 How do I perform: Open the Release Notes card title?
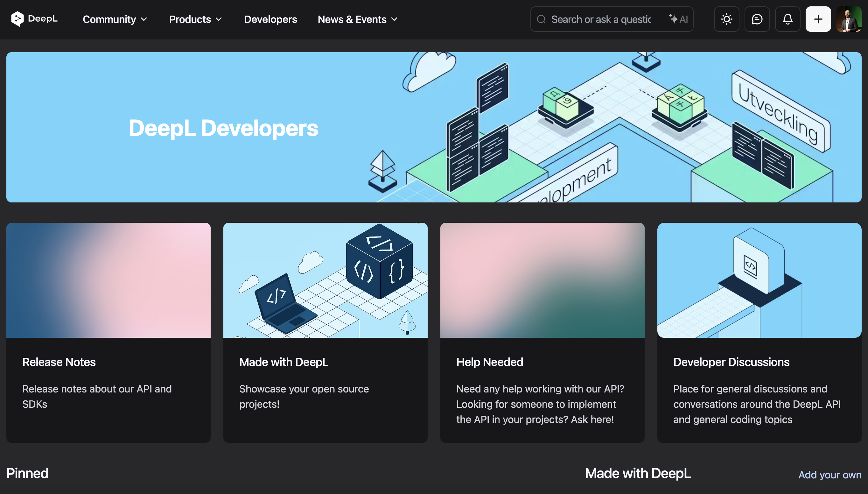click(59, 362)
